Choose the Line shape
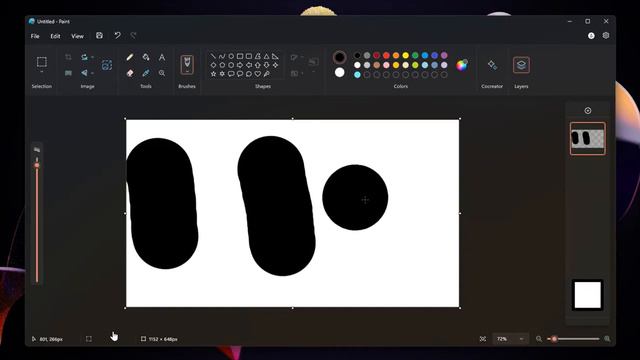This screenshot has height=360, width=640. pyautogui.click(x=213, y=56)
